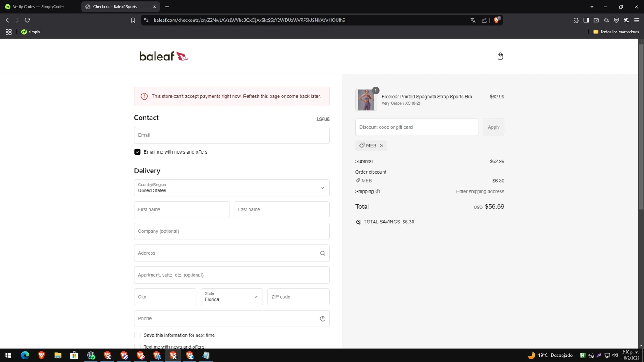Focus the First name field

click(x=182, y=210)
